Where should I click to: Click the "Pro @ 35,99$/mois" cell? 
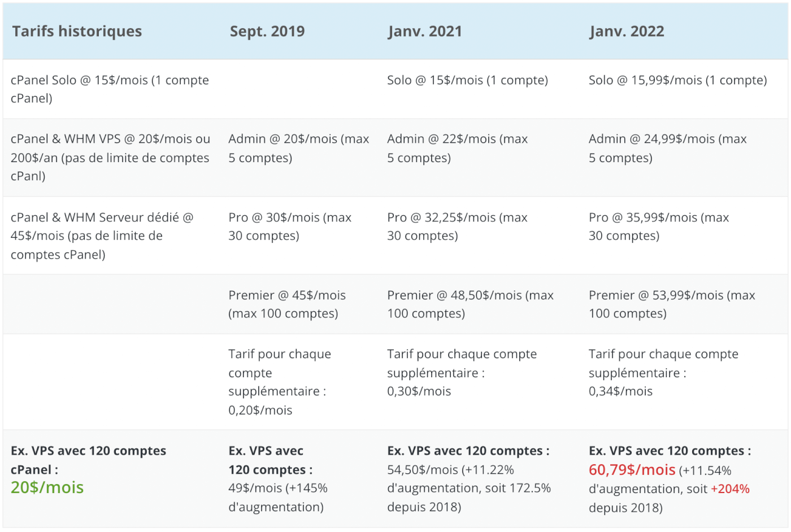(659, 226)
